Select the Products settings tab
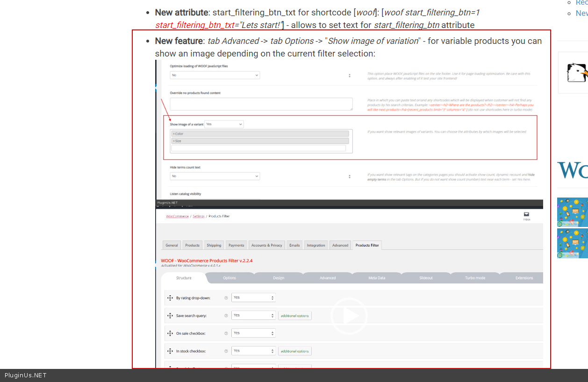The height and width of the screenshot is (382, 588). coord(192,245)
